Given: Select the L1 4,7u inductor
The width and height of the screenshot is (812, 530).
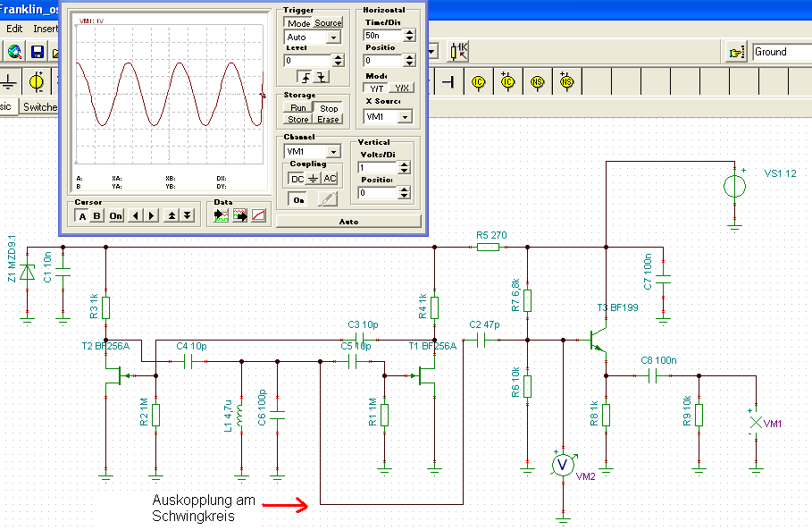Looking at the screenshot, I should pos(241,416).
